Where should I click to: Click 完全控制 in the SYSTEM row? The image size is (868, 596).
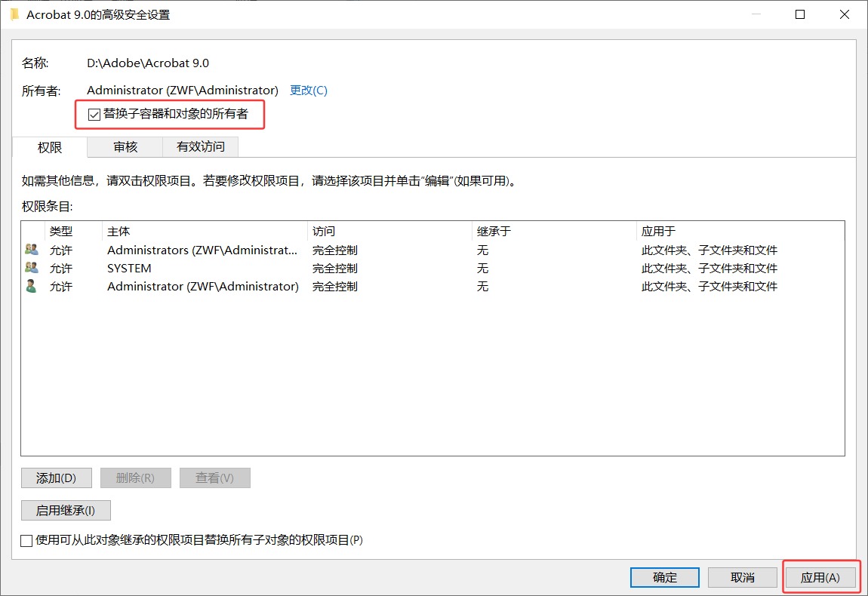coord(335,269)
